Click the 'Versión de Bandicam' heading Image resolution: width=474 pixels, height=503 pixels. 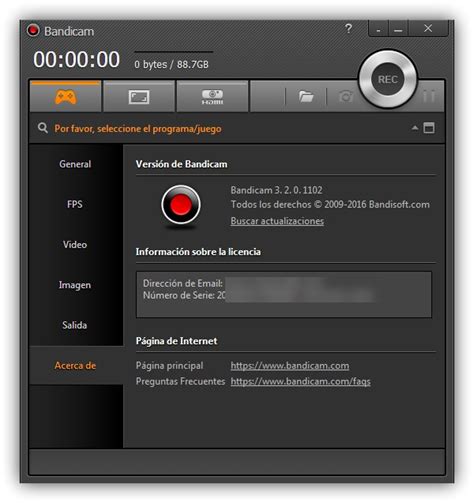click(181, 164)
